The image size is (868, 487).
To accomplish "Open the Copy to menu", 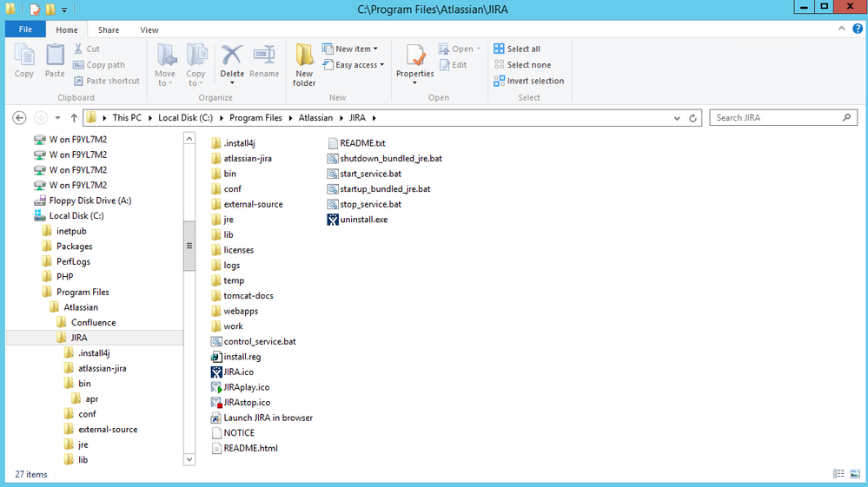I will pos(195,65).
